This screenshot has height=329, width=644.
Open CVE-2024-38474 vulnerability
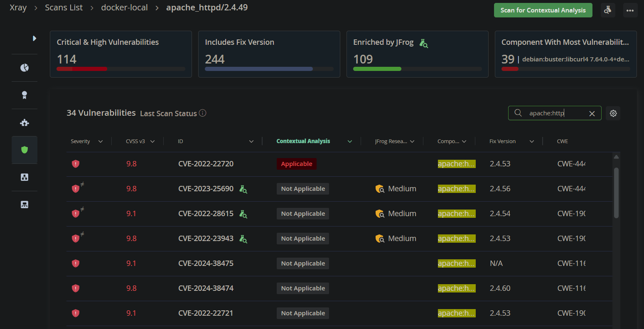[206, 288]
